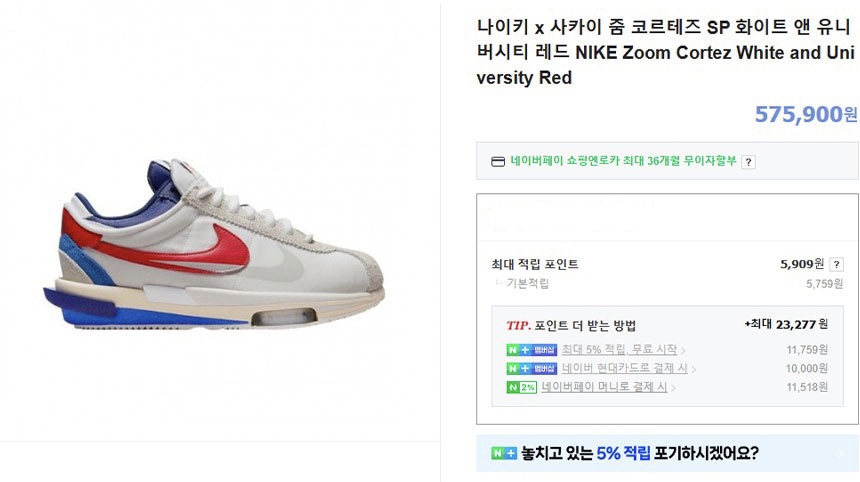The width and height of the screenshot is (860, 482).
Task: Click the TIP. 포인트 더 받는 방법 heading
Action: point(571,325)
